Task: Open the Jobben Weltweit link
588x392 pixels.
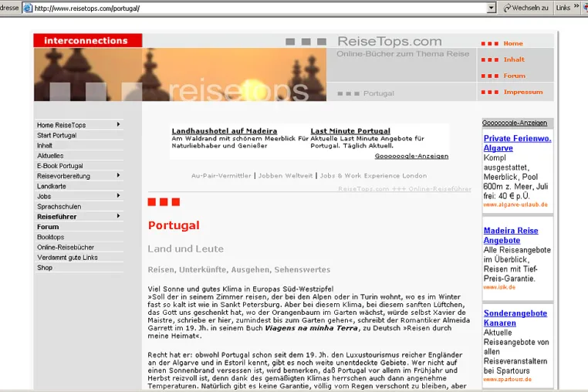Action: 286,176
